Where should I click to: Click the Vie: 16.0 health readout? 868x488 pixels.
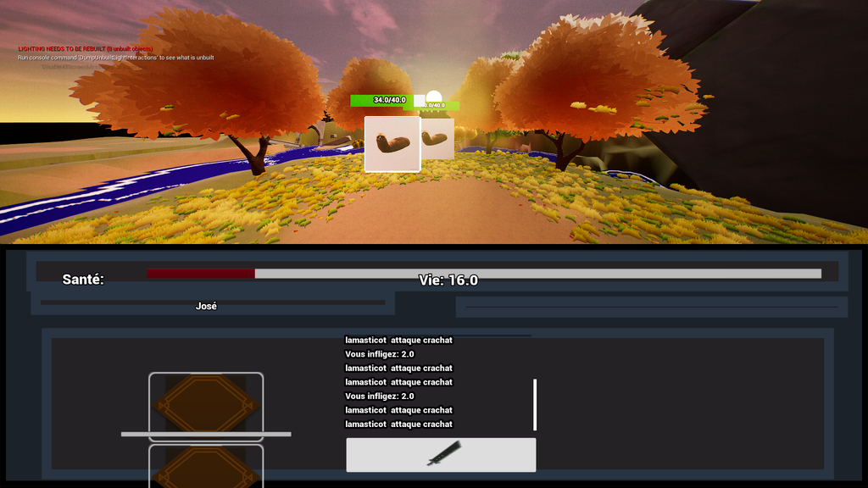448,280
